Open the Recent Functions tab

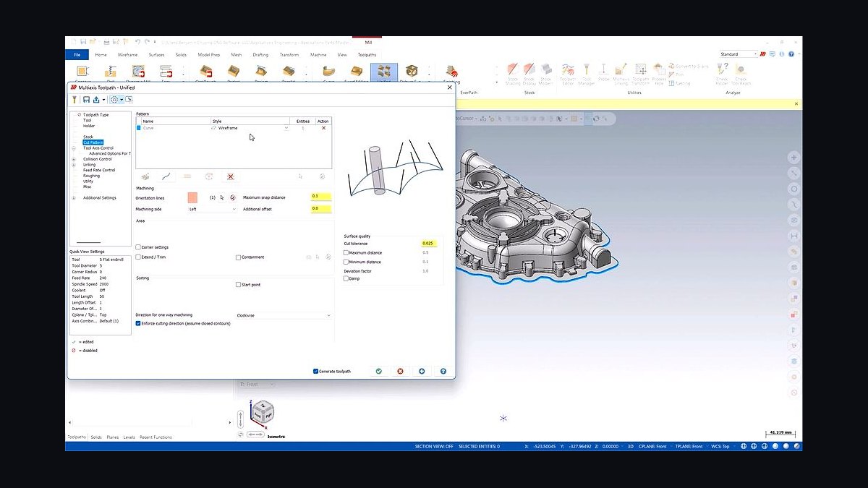[x=156, y=437]
